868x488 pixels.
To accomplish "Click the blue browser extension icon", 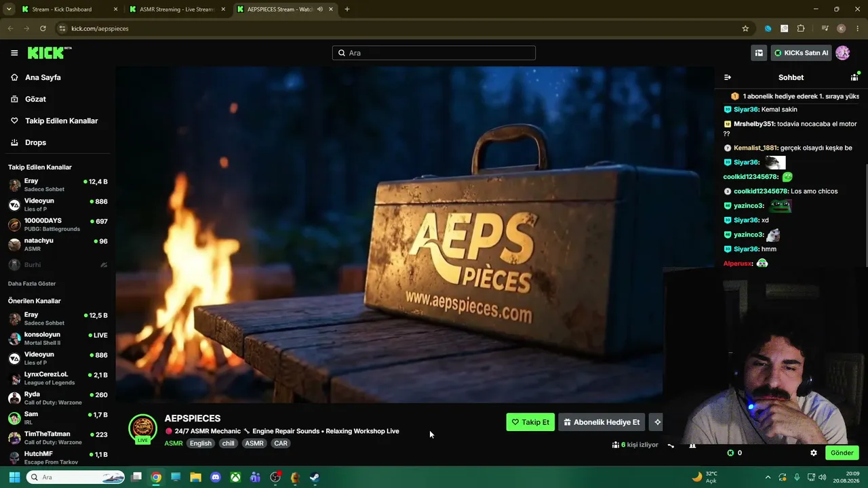I will (768, 28).
